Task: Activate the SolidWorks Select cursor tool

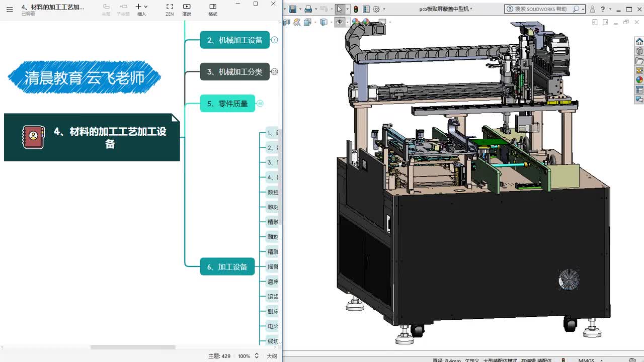Action: click(340, 9)
